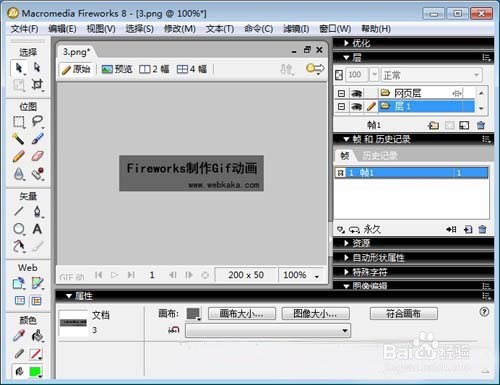This screenshot has width=500, height=385.
Task: Select the Subselection tool
Action: (x=37, y=68)
